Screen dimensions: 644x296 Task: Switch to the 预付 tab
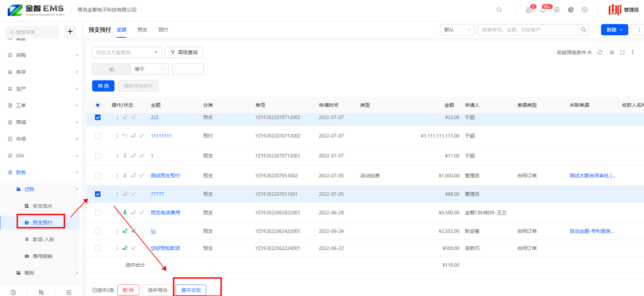tap(164, 30)
